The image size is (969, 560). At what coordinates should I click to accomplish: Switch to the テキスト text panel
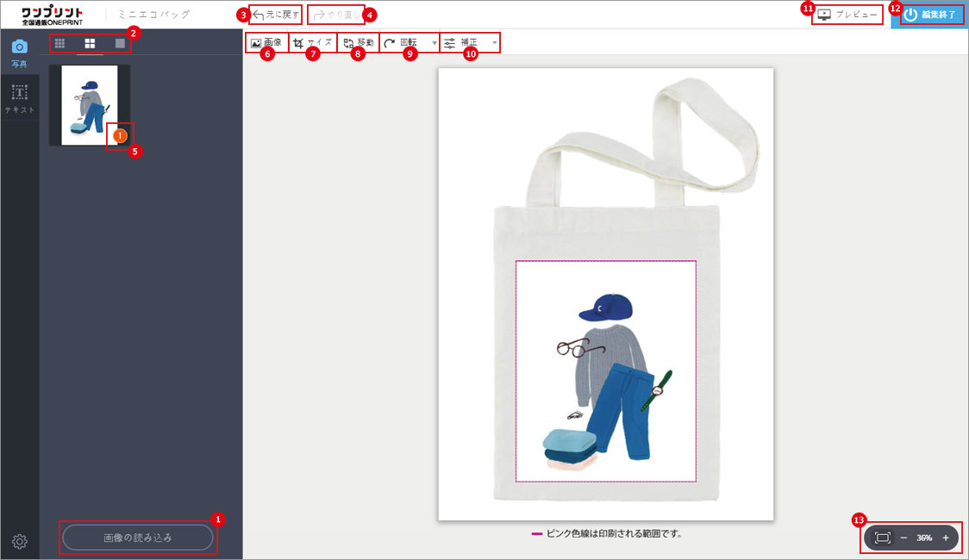(19, 98)
